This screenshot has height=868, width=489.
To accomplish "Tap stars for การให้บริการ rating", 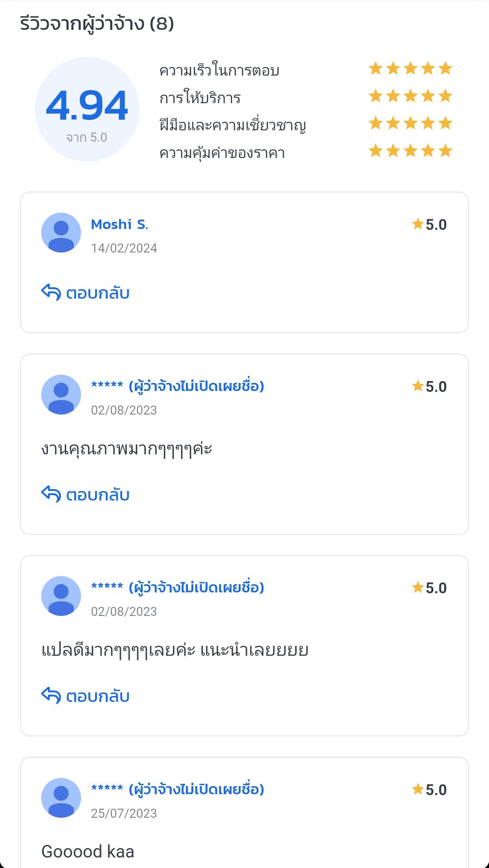I will [411, 96].
